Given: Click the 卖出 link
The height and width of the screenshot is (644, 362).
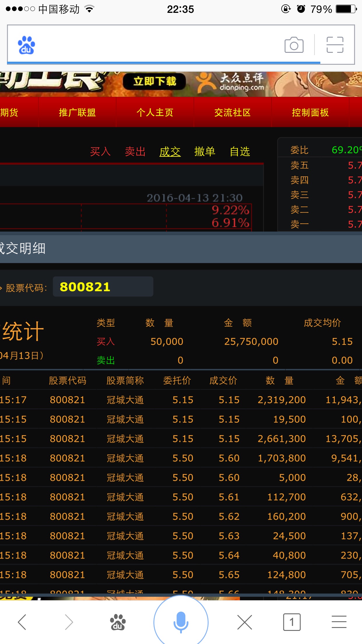Looking at the screenshot, I should (x=135, y=152).
